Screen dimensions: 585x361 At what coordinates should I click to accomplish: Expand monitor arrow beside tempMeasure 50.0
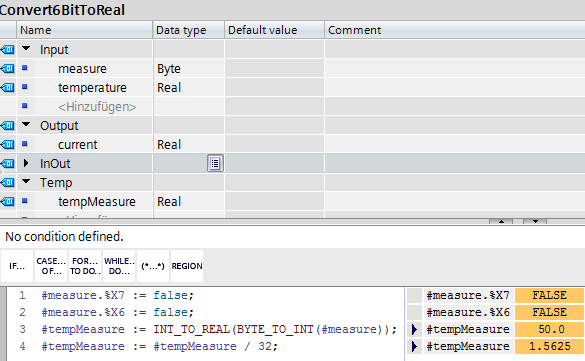click(414, 329)
